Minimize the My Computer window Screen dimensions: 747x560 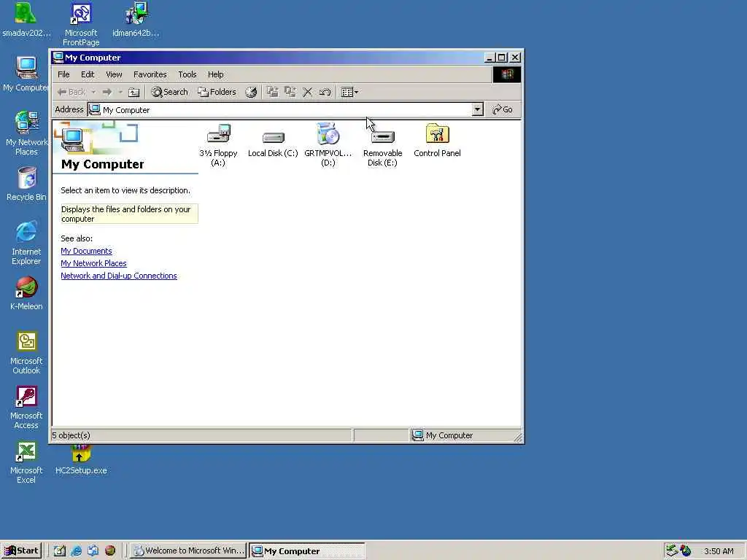(x=489, y=58)
